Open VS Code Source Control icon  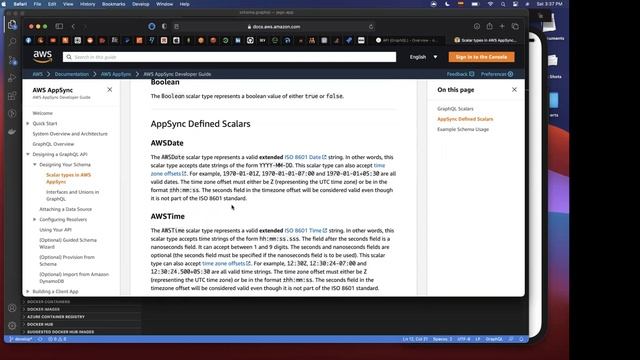12,60
